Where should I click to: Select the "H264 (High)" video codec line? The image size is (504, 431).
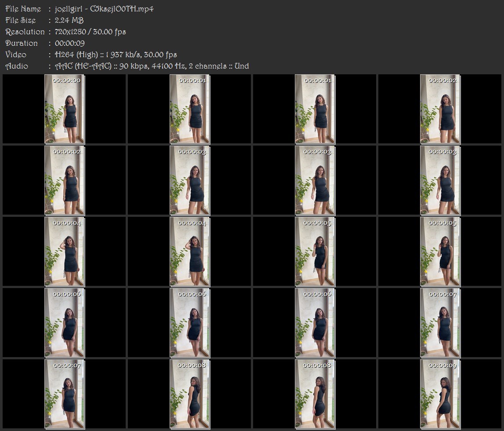point(116,55)
